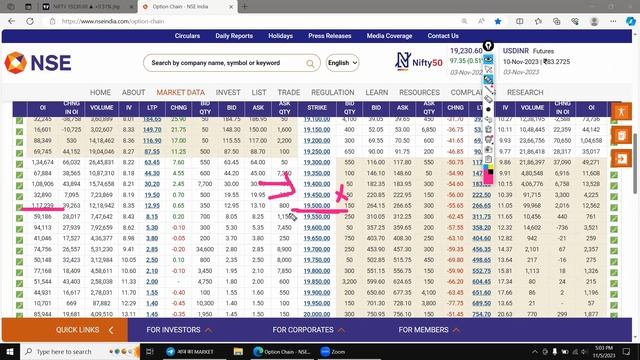The image size is (640, 360).
Task: Expand the FOR INVESTORS footer section
Action: 179,330
